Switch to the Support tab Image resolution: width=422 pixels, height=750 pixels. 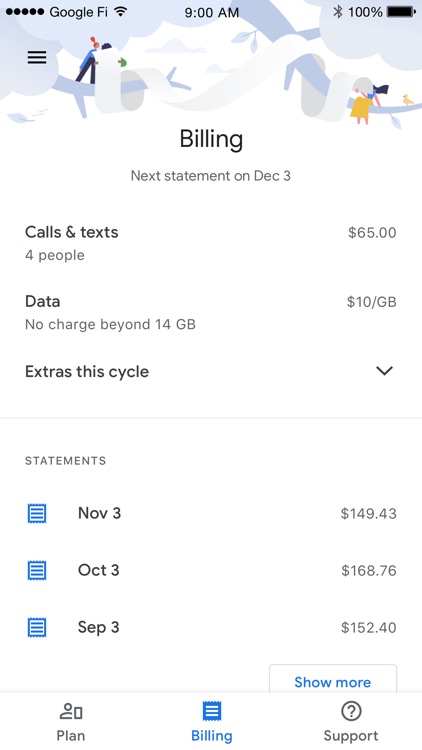coord(351,721)
